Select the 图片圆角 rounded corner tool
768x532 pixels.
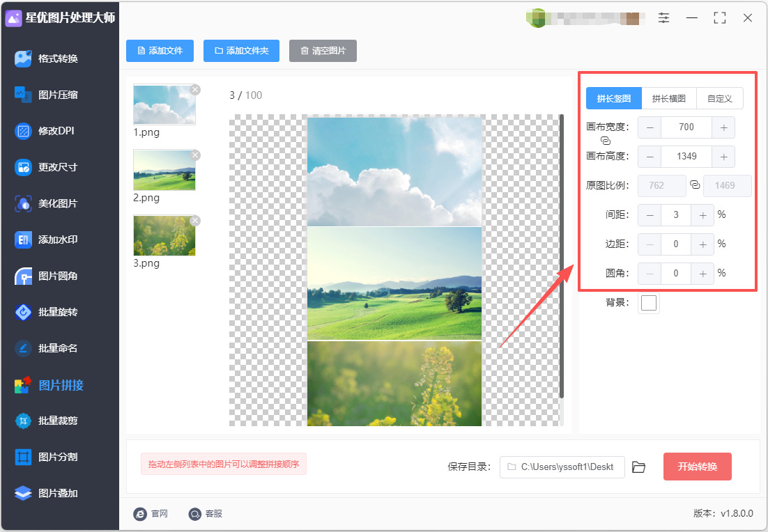click(x=47, y=276)
